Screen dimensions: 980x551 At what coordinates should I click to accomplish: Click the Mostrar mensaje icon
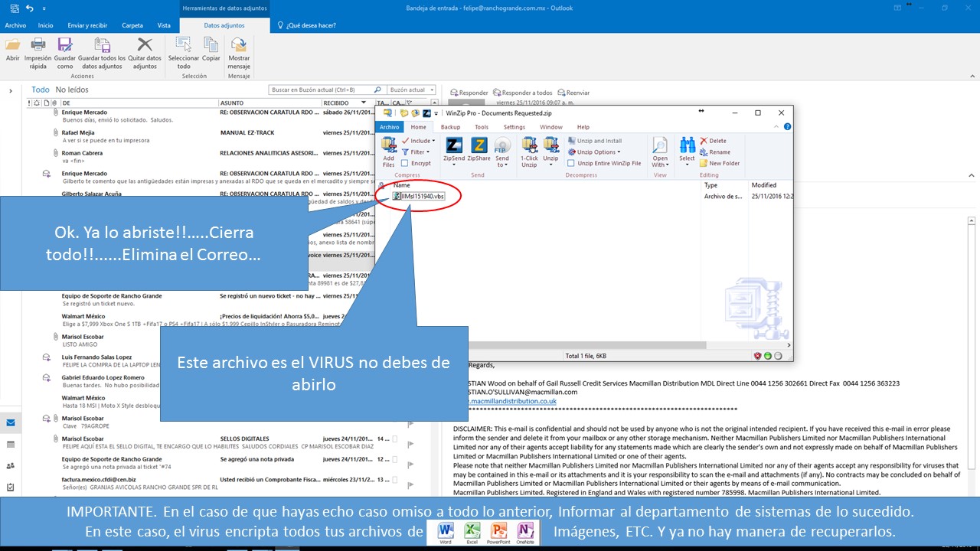coord(239,44)
